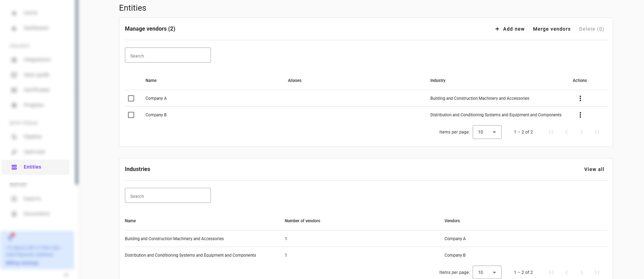Go to next page of Manage vendors
644x279 pixels.
[582, 132]
